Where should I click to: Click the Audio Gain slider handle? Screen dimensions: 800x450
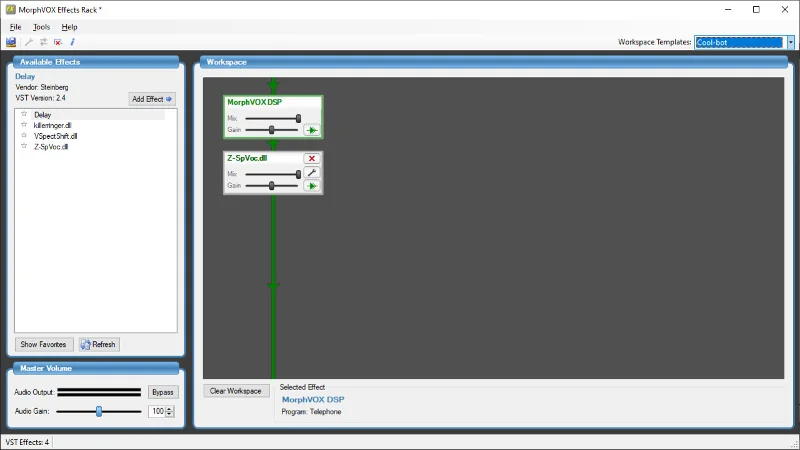[99, 411]
